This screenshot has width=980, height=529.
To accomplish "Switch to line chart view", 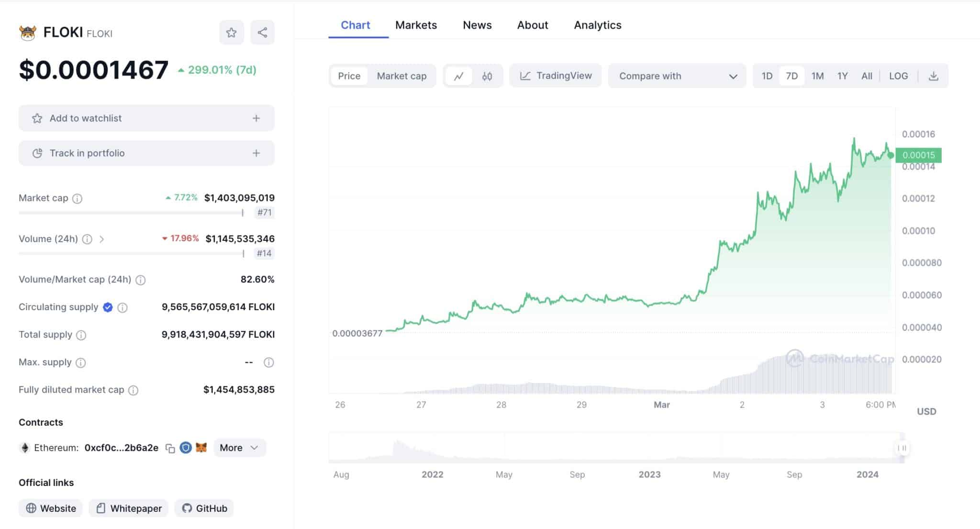I will (x=458, y=76).
